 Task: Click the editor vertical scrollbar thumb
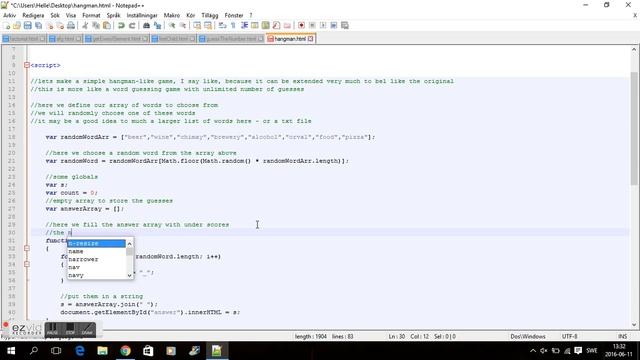pos(634,128)
